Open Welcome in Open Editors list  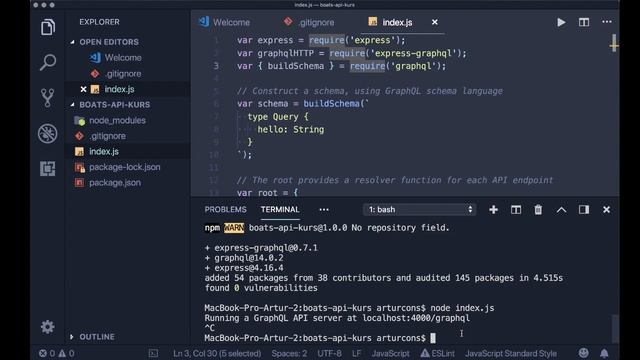123,58
